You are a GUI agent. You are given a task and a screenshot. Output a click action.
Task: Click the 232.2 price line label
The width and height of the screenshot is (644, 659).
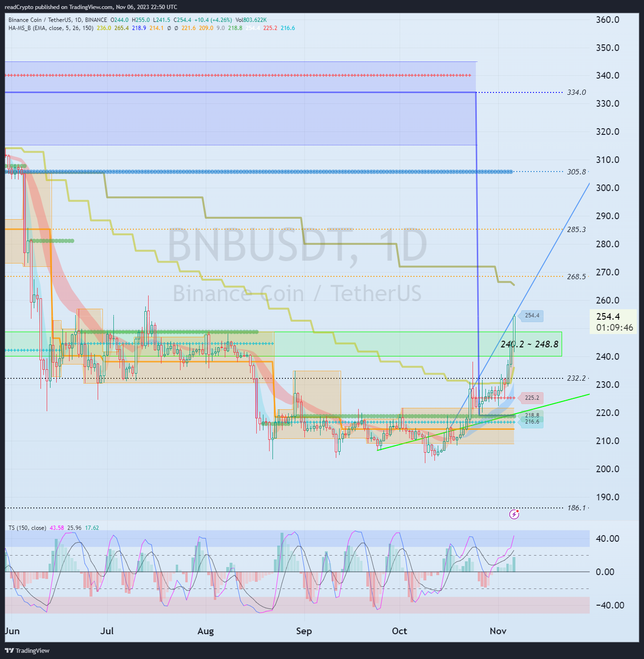[576, 378]
